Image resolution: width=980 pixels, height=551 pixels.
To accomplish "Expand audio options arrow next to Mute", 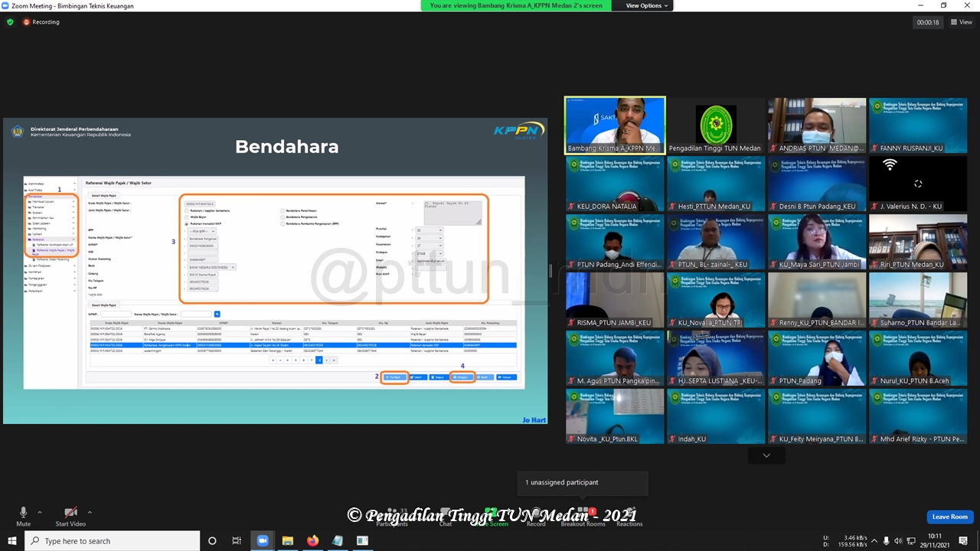I will [x=40, y=513].
